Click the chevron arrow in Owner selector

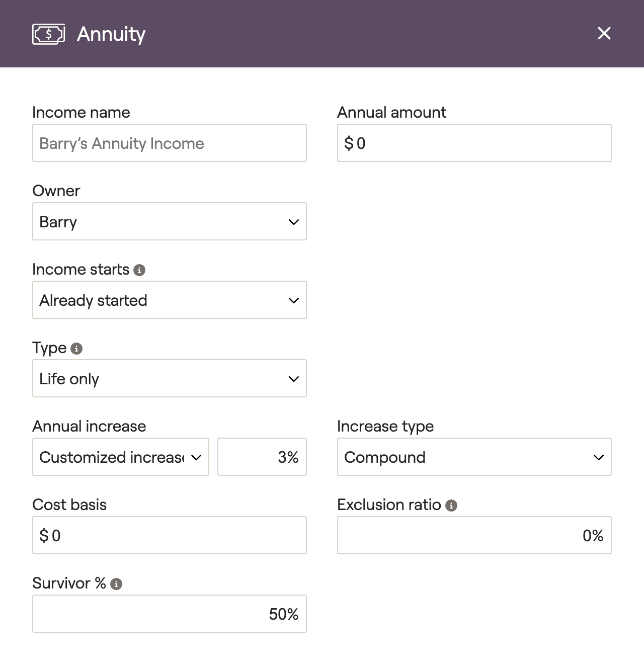tap(294, 222)
